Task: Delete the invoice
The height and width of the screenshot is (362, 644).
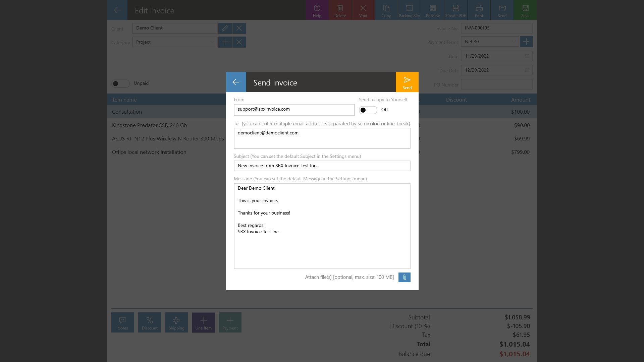Action: tap(340, 10)
